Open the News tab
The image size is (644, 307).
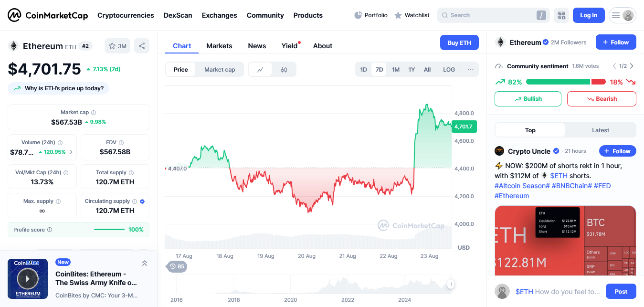coord(257,46)
